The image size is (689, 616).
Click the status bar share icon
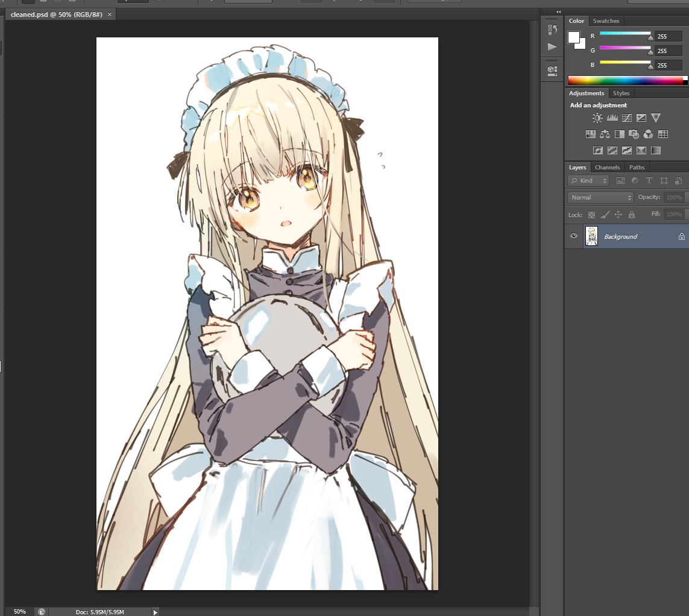[42, 612]
